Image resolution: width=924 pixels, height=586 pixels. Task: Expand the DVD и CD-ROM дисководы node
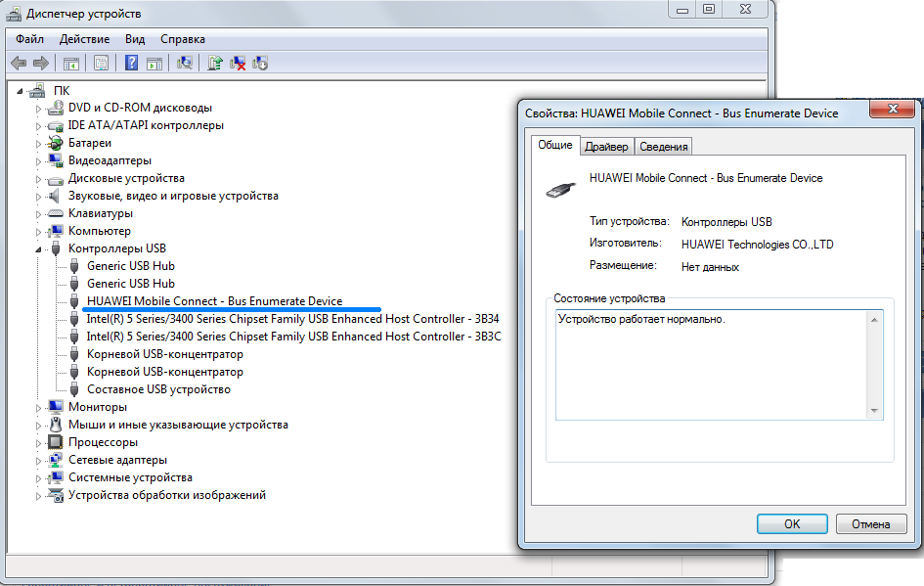[38, 109]
